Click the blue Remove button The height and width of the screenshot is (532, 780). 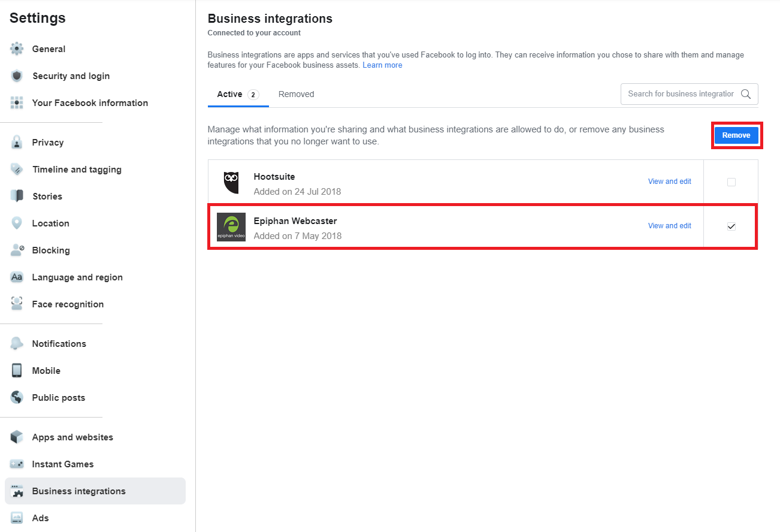pos(736,135)
